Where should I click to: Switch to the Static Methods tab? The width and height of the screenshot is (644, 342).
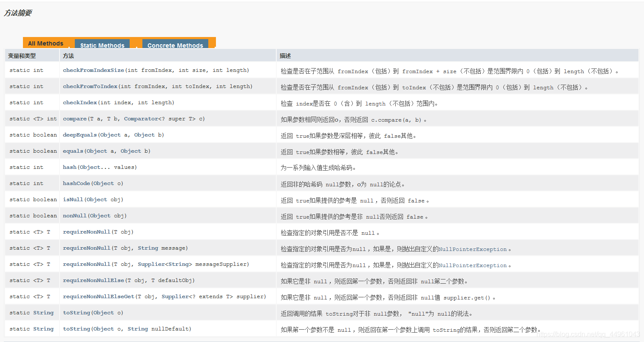coord(102,44)
